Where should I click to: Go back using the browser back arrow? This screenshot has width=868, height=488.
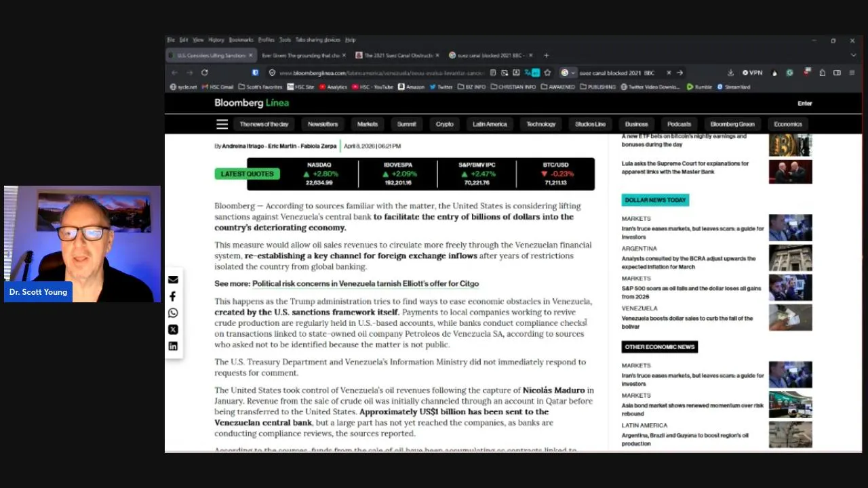coord(174,73)
